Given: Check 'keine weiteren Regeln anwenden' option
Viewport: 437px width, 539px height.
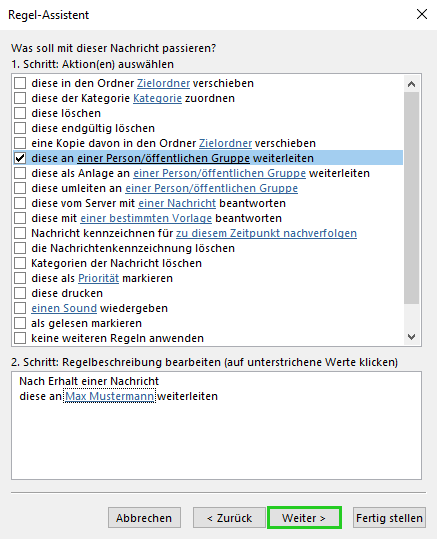Looking at the screenshot, I should 20,338.
